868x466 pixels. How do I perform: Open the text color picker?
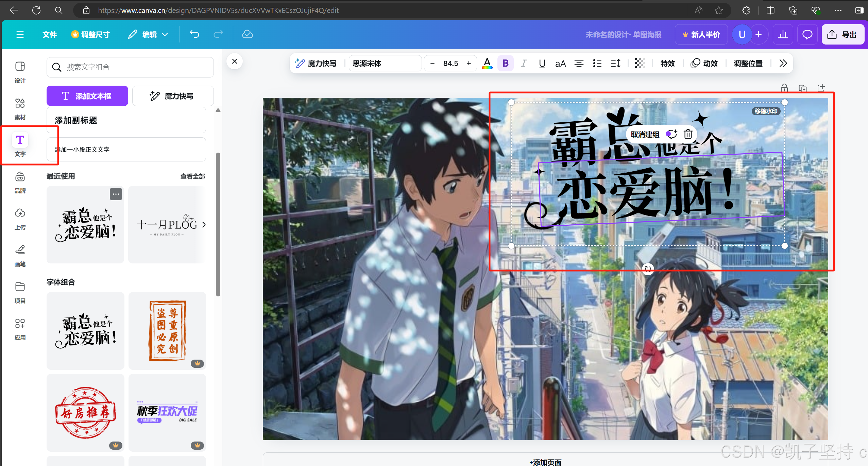point(487,64)
